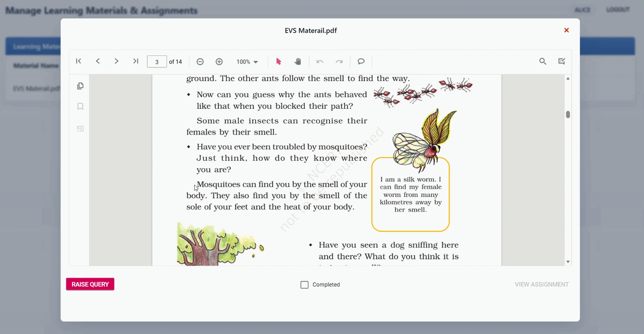Open the bookmarks outline panel
This screenshot has width=644, height=334.
pos(80,106)
